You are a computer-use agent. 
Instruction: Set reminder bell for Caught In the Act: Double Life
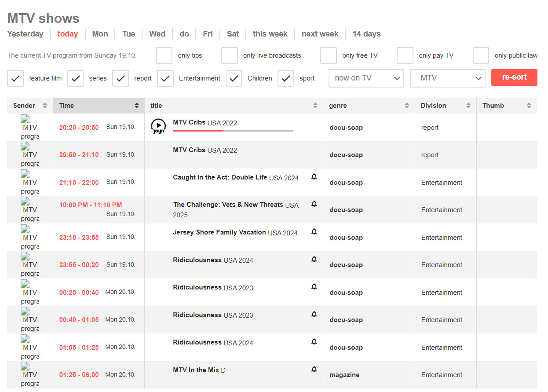[314, 177]
